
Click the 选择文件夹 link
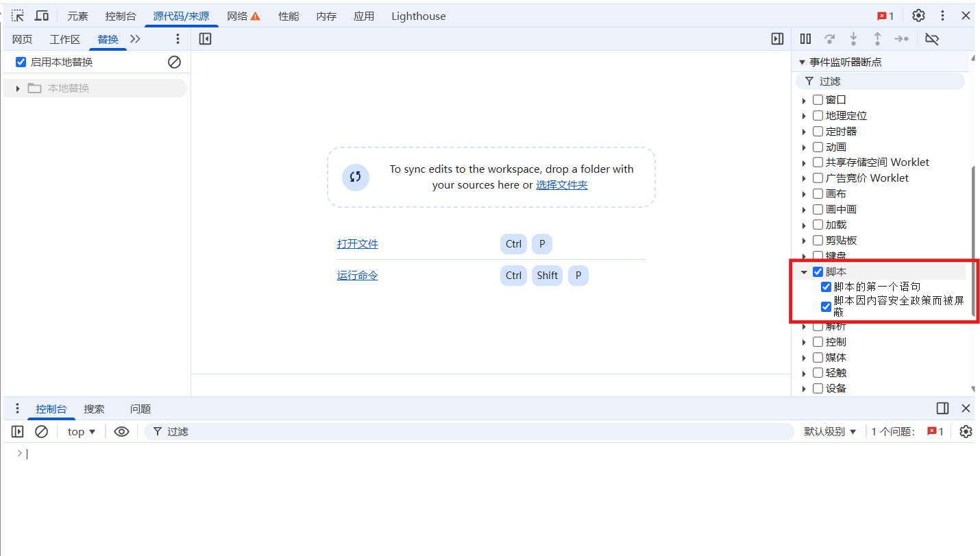(x=561, y=184)
